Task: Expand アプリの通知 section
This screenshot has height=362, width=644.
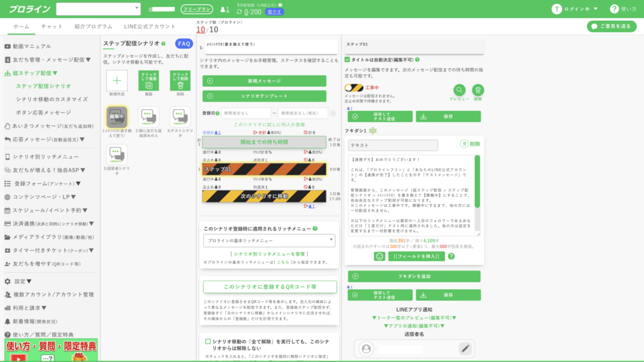Action: pos(414,326)
